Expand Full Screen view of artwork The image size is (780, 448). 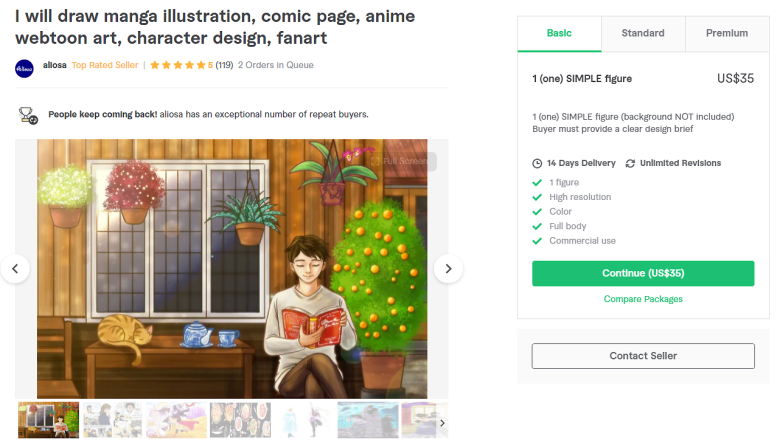coord(402,161)
